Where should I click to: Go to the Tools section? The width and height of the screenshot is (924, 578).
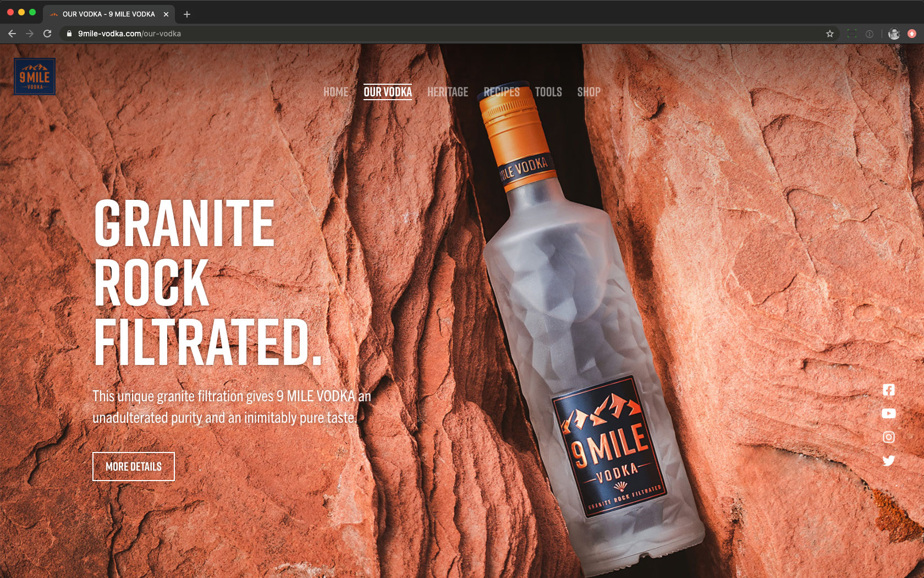[x=548, y=92]
